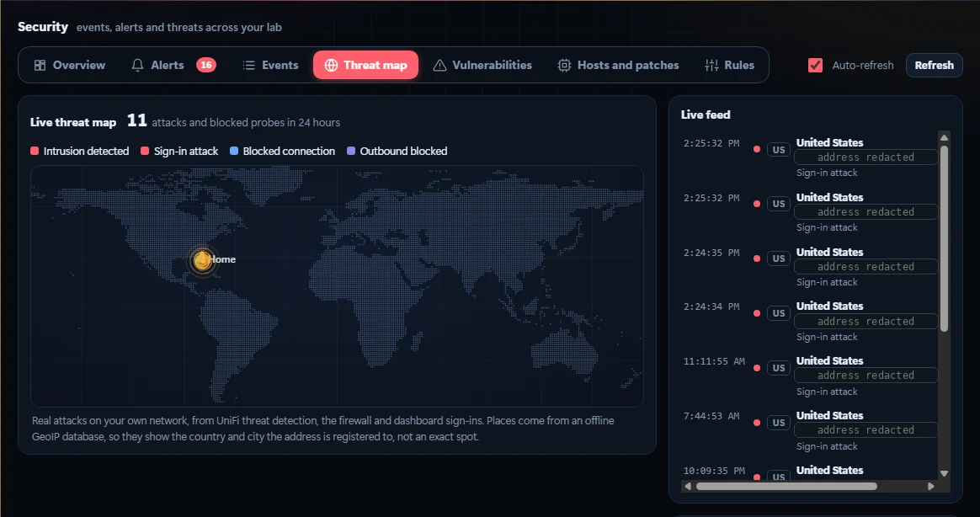Click the Intrusion detected legend swatch
This screenshot has height=517, width=980.
click(35, 151)
